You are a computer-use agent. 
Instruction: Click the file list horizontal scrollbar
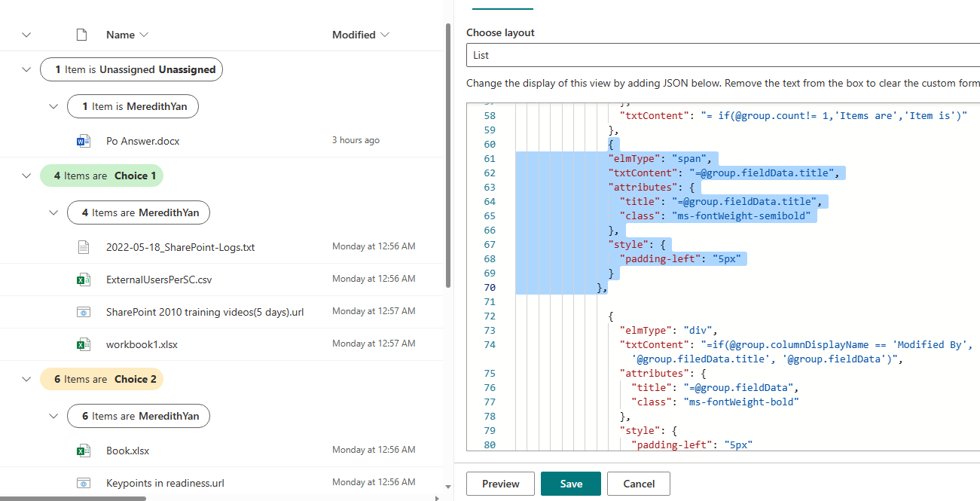[72, 498]
